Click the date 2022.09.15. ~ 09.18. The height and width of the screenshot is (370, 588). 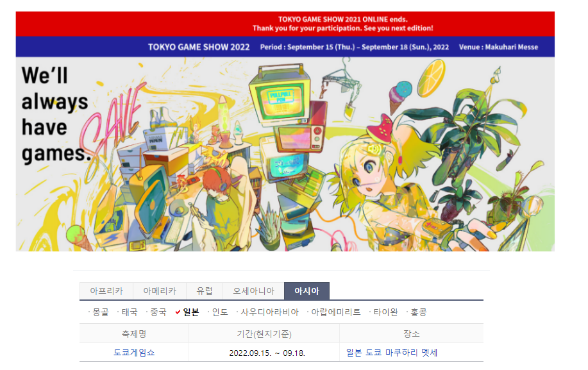point(267,353)
